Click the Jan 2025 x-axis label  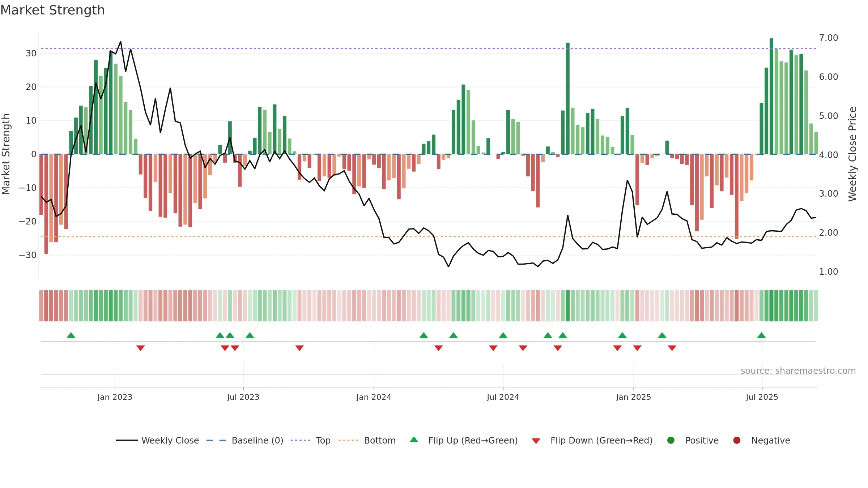[633, 397]
